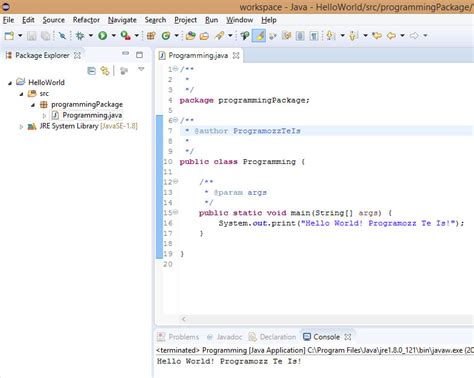
Task: Click the Search flashlight toolbar icon
Action: point(220,36)
